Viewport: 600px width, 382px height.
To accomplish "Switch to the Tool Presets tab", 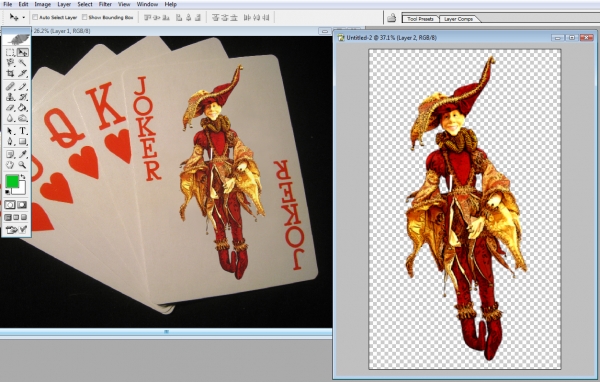I will coord(420,19).
